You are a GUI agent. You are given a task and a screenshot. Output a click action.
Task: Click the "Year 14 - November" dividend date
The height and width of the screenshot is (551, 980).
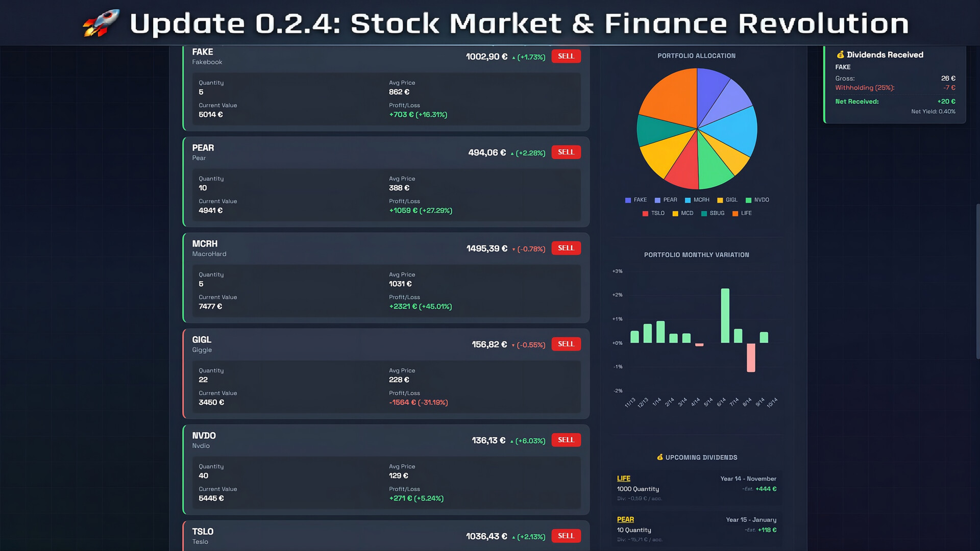coord(748,479)
